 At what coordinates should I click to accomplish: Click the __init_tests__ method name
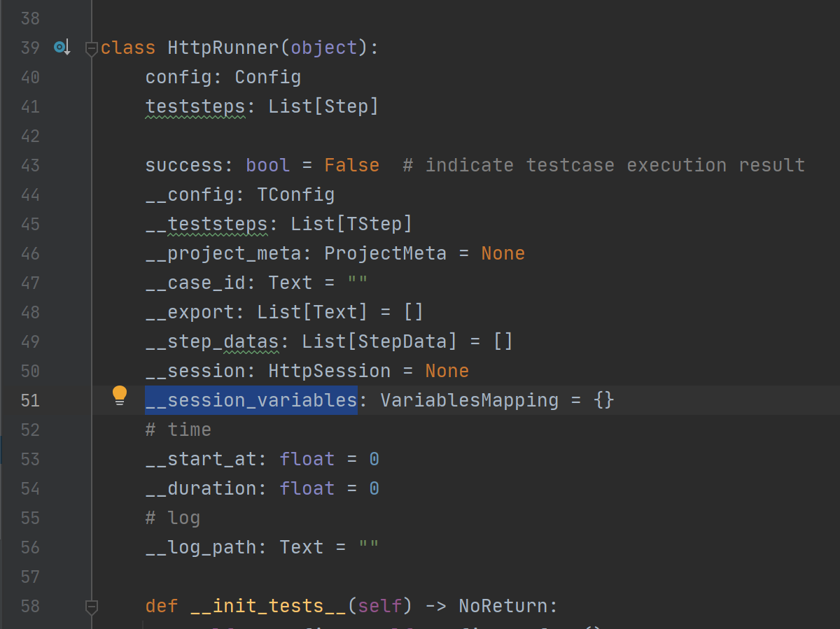[x=268, y=606]
